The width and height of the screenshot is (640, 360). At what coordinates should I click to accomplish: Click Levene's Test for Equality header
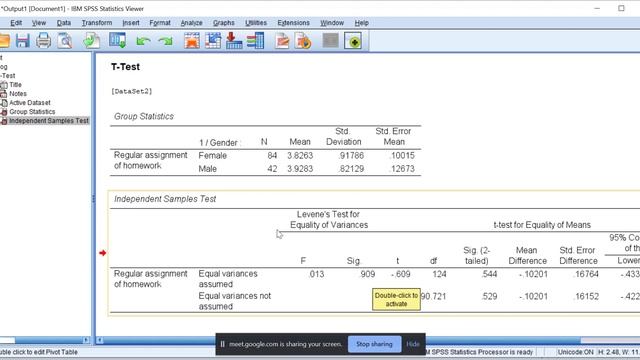point(329,220)
